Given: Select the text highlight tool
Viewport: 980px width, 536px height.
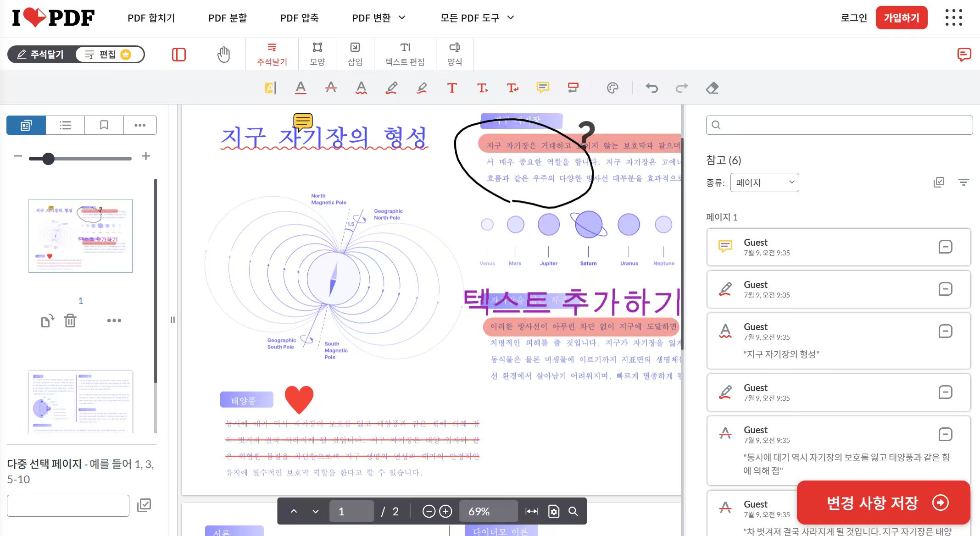Looking at the screenshot, I should tap(270, 88).
